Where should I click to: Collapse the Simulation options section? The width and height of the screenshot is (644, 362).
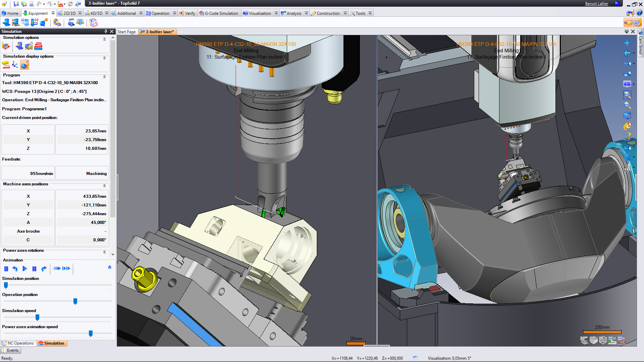pyautogui.click(x=104, y=39)
